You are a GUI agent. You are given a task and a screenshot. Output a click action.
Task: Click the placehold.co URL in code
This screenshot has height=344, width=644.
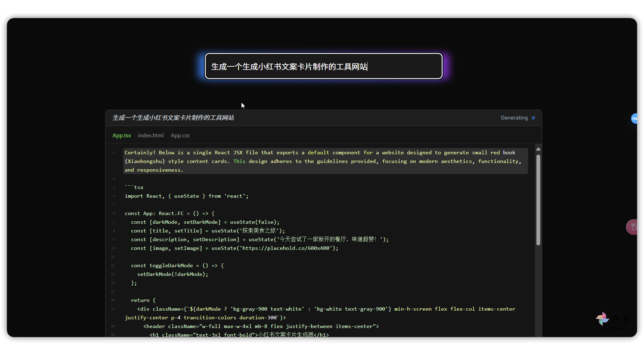286,248
